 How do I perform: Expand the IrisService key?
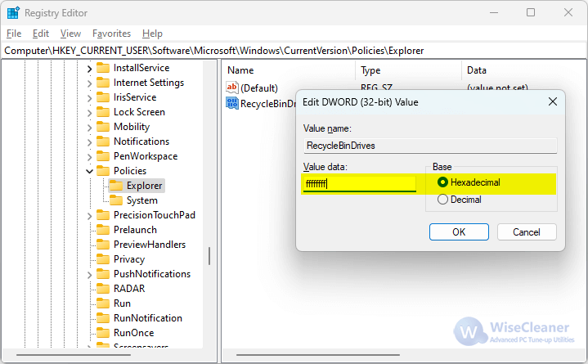pos(89,98)
